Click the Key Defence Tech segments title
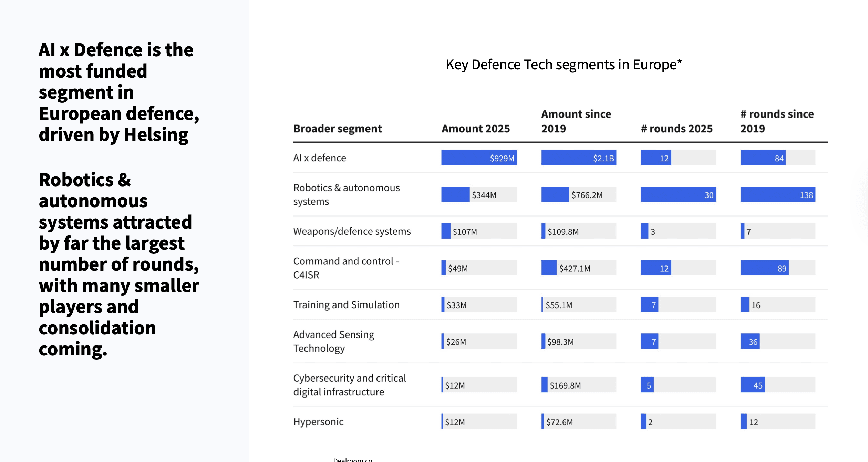This screenshot has height=462, width=868. [564, 65]
